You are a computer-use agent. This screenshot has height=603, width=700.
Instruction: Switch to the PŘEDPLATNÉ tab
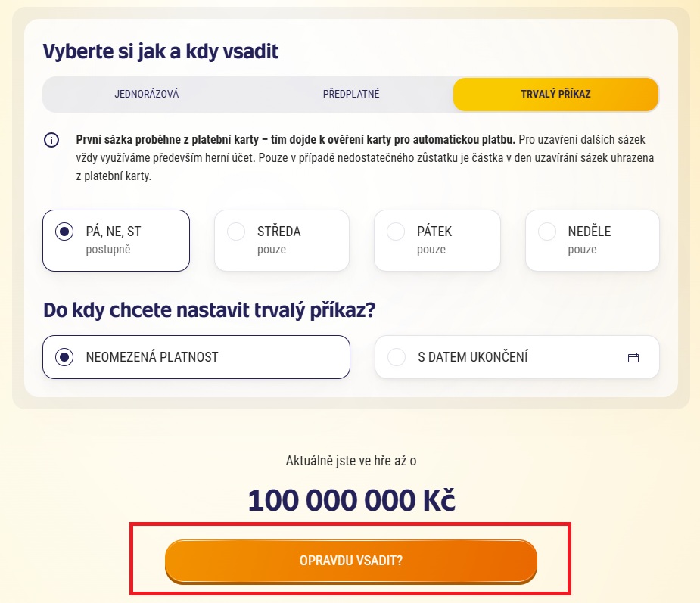[x=351, y=94]
